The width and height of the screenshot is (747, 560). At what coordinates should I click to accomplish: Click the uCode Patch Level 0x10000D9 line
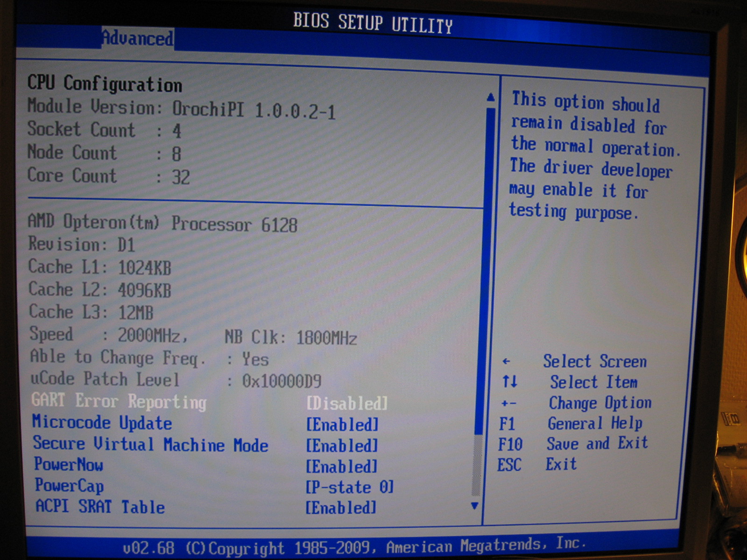pyautogui.click(x=176, y=380)
